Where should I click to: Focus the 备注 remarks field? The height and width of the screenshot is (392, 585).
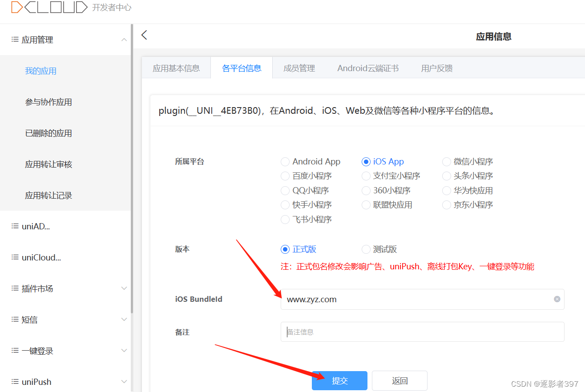(422, 332)
